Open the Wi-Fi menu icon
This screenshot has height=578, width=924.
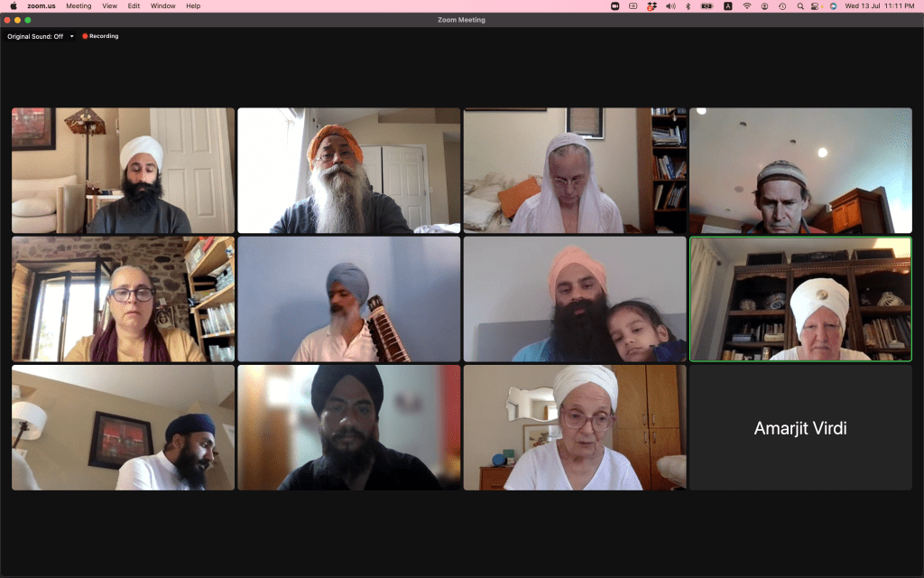pyautogui.click(x=747, y=5)
